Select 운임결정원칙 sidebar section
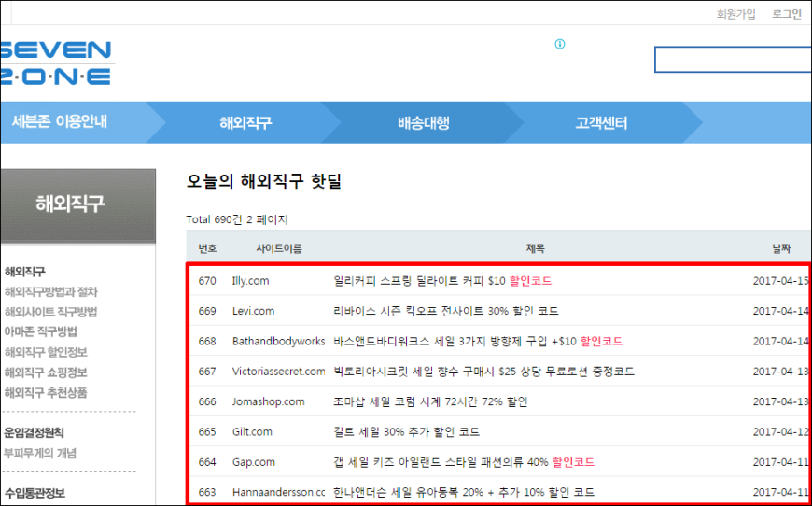 (x=35, y=433)
